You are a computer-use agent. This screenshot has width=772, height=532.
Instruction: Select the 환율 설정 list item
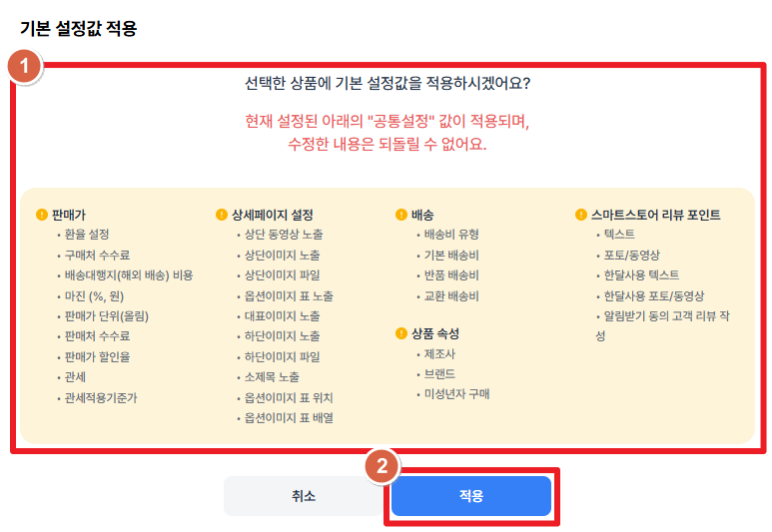[87, 235]
